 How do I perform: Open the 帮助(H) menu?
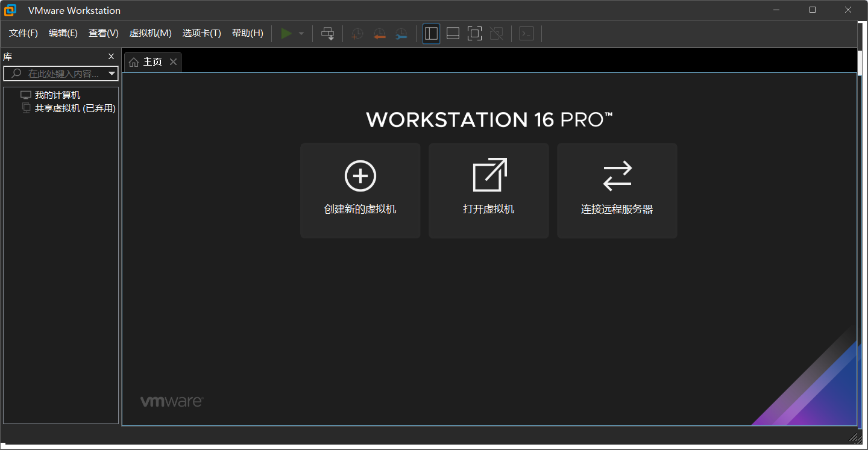click(x=248, y=33)
